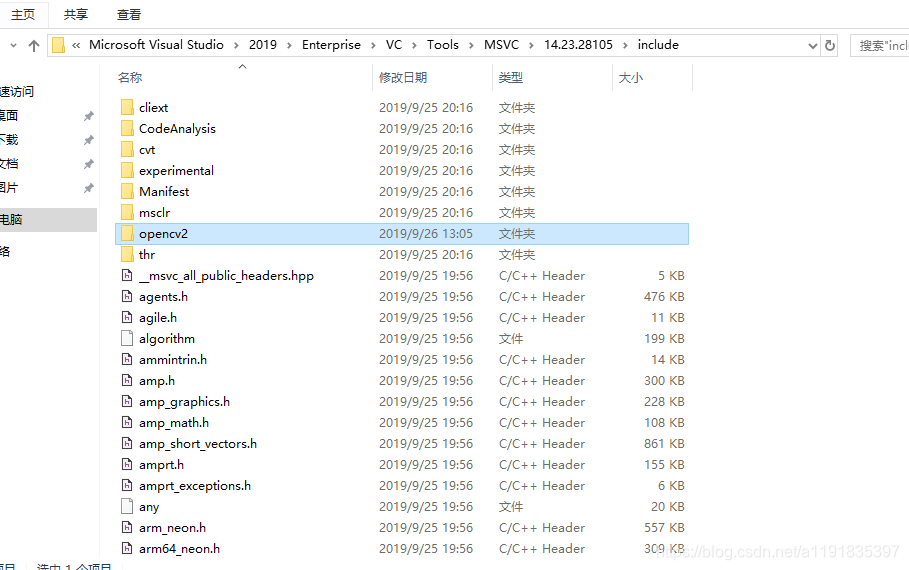Select the msclr folder icon
This screenshot has height=570, width=909.
[128, 212]
